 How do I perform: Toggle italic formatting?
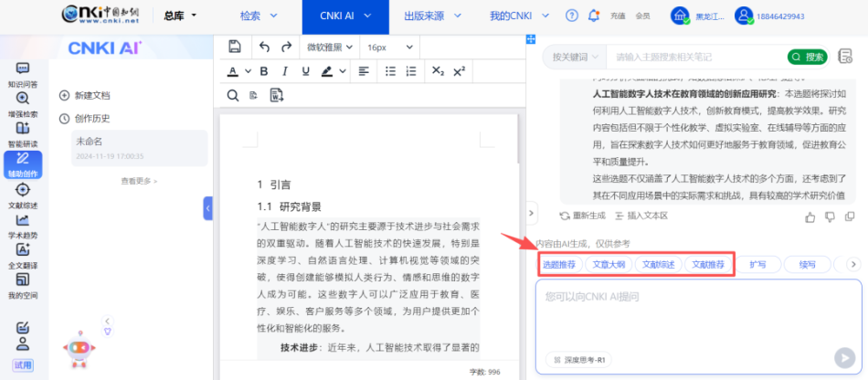(284, 70)
